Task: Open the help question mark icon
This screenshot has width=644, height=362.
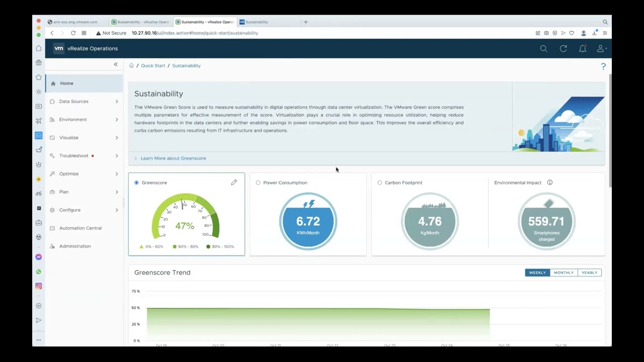Action: (603, 66)
